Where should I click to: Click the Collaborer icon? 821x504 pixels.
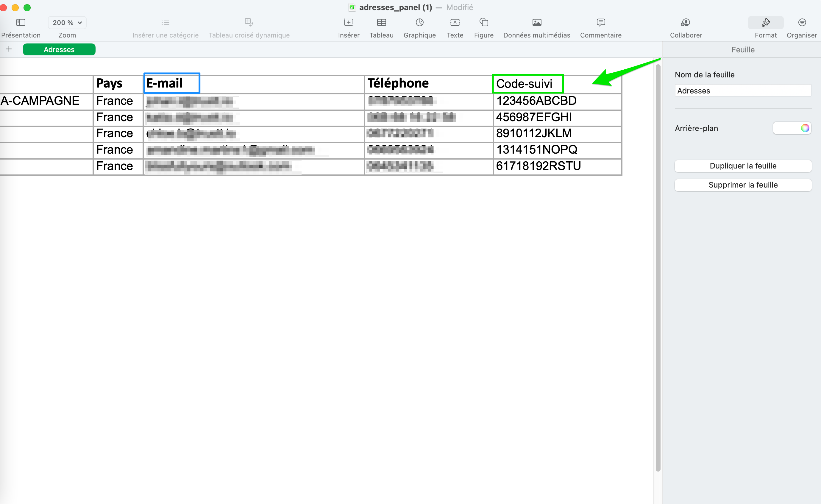click(686, 23)
